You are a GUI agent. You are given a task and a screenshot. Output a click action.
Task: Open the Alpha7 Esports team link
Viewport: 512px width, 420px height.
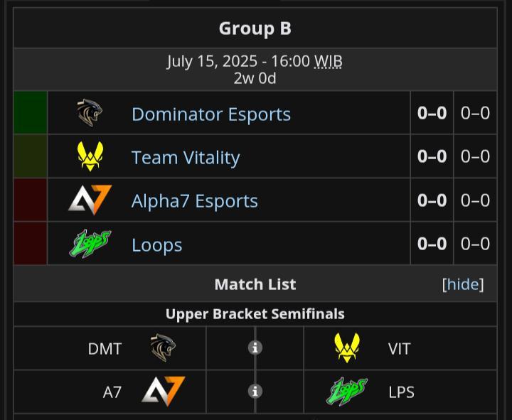195,200
